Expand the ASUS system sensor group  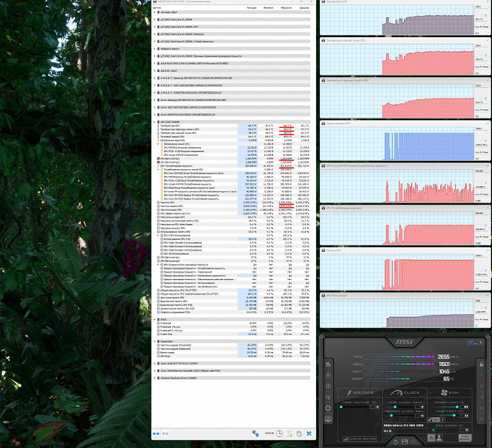155,12
